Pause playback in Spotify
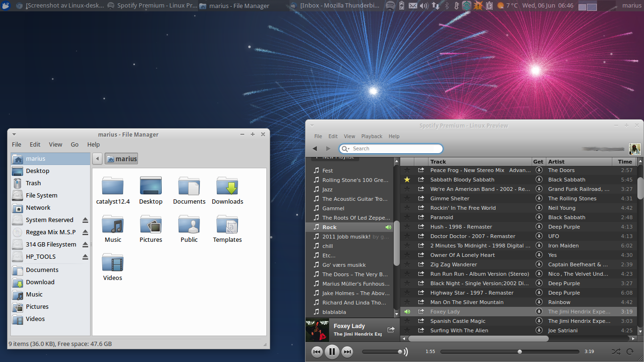This screenshot has height=362, width=644. pos(332,352)
